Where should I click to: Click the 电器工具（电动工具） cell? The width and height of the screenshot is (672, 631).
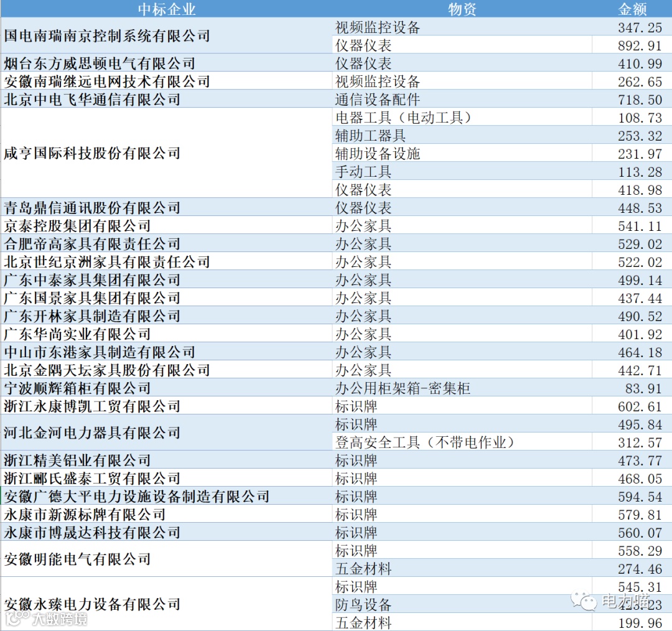pos(462,116)
